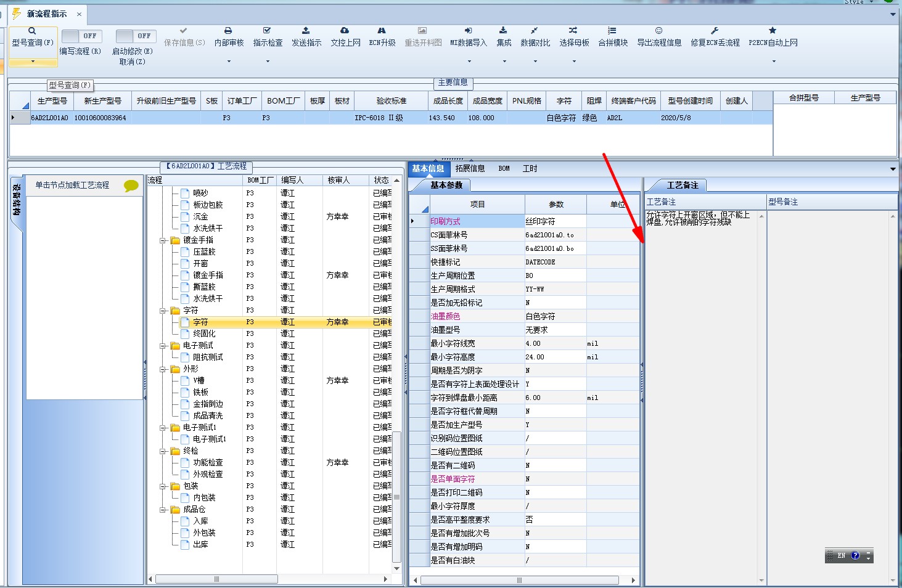Click the 印刷方式 parameter value 丝印字符
The width and height of the screenshot is (902, 588).
point(555,221)
